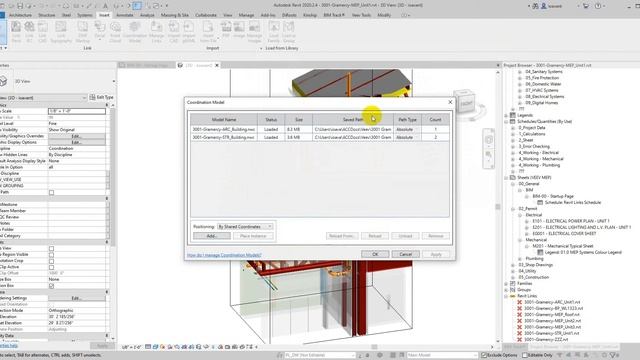Switch to the Architecture ribbon tab
Screen dimensions: 640x360
pos(20,15)
